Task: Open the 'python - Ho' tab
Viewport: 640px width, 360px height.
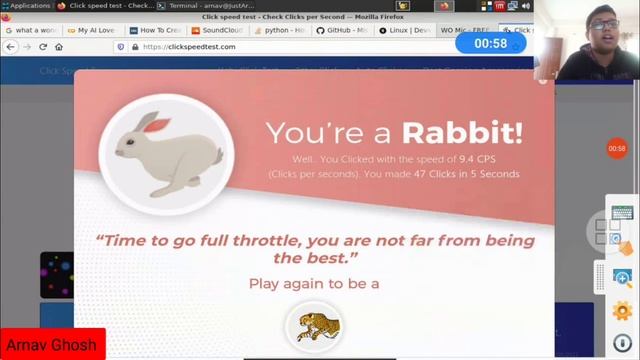Action: pos(280,30)
